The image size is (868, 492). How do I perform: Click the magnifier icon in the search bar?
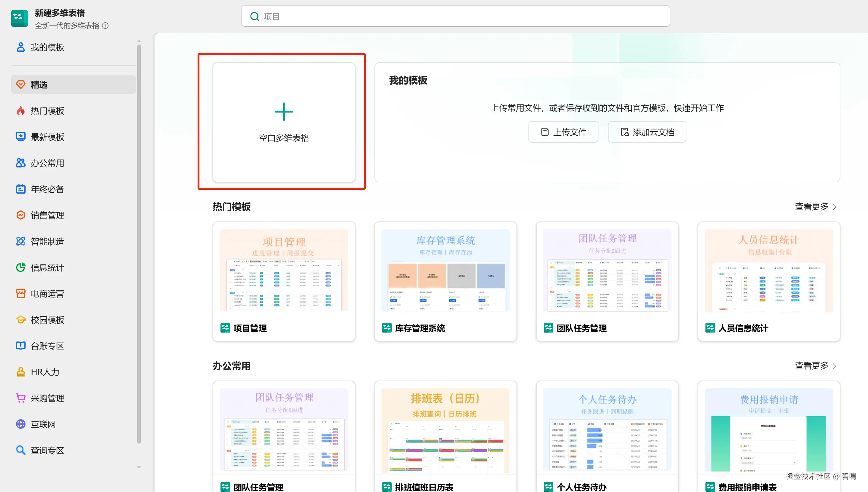[254, 17]
